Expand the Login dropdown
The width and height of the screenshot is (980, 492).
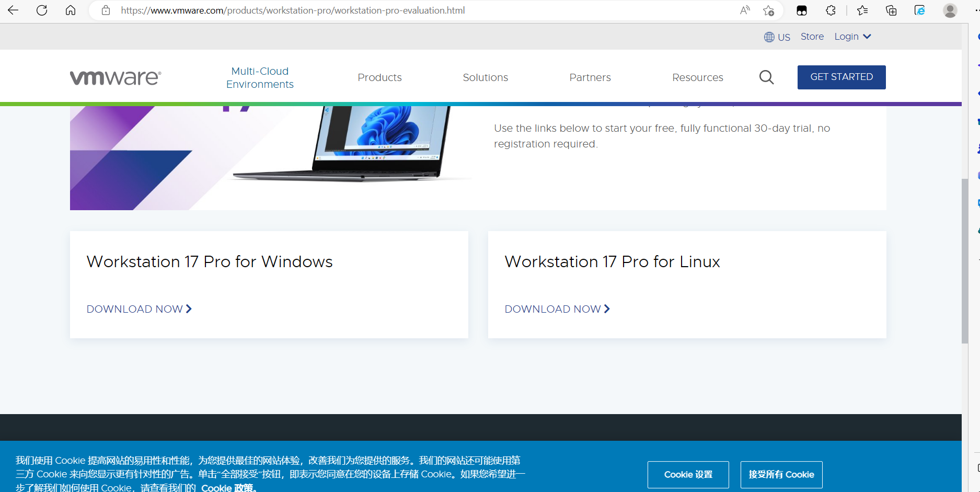[x=852, y=37]
